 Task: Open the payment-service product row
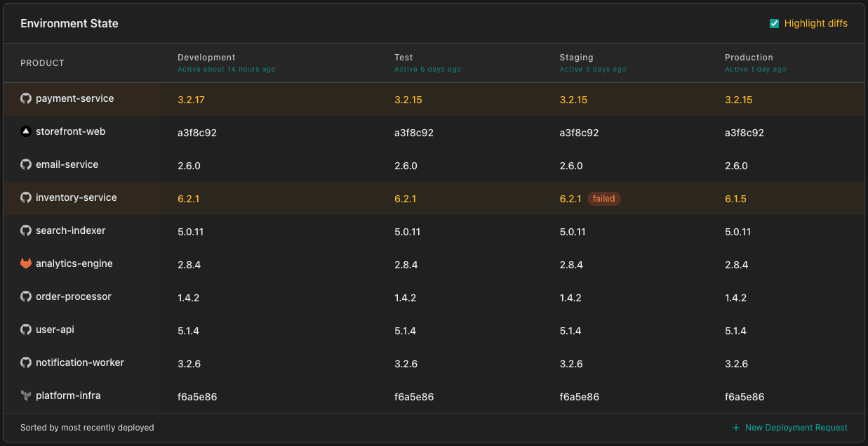point(434,99)
